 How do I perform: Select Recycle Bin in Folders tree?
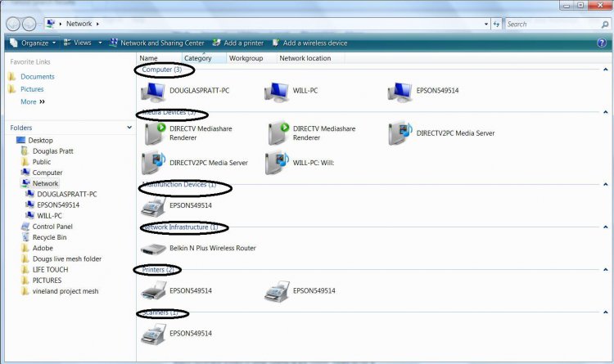[49, 237]
